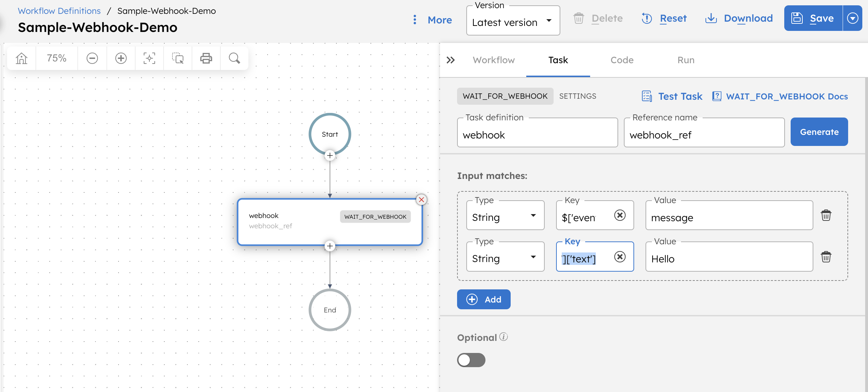Click the print workflow icon
This screenshot has height=392, width=868.
pos(206,58)
